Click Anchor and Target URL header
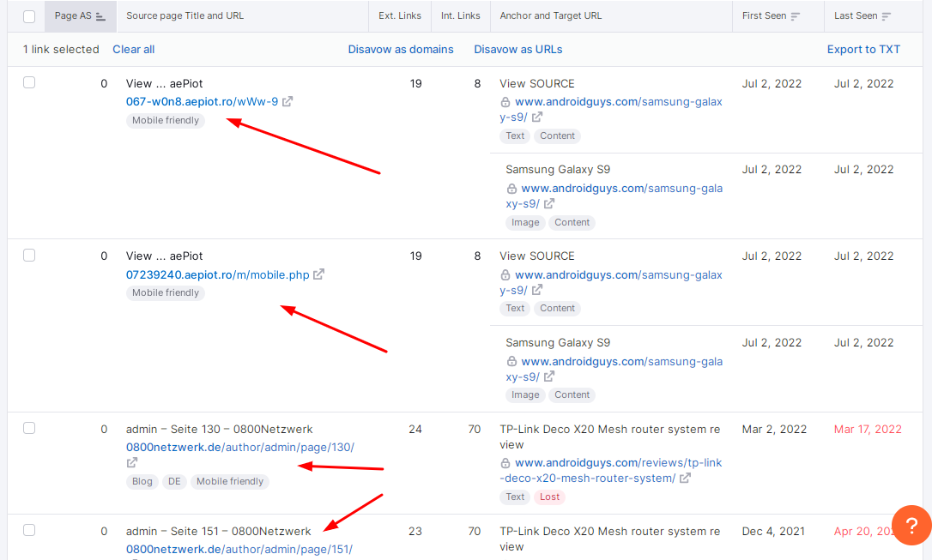Image resolution: width=932 pixels, height=560 pixels. pos(550,16)
